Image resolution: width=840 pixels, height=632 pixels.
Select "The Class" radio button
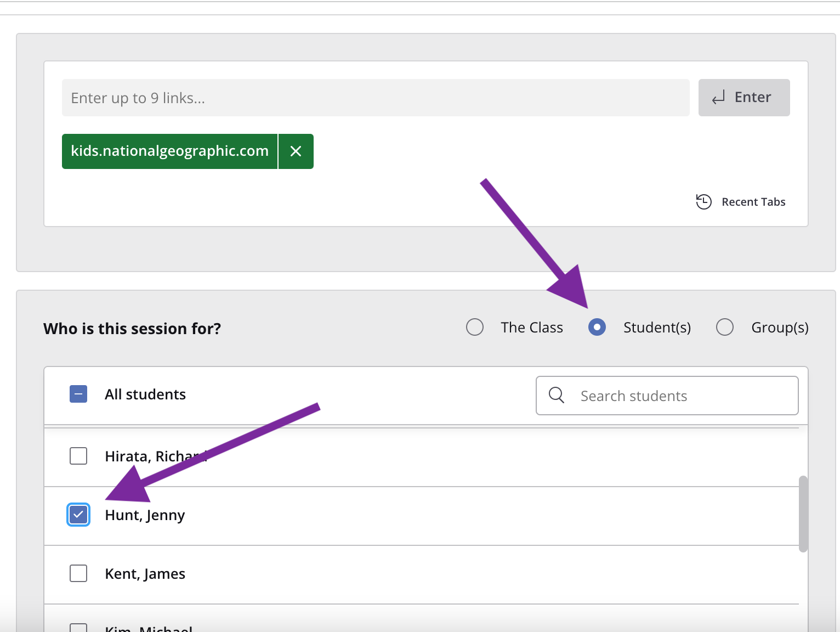pos(475,326)
